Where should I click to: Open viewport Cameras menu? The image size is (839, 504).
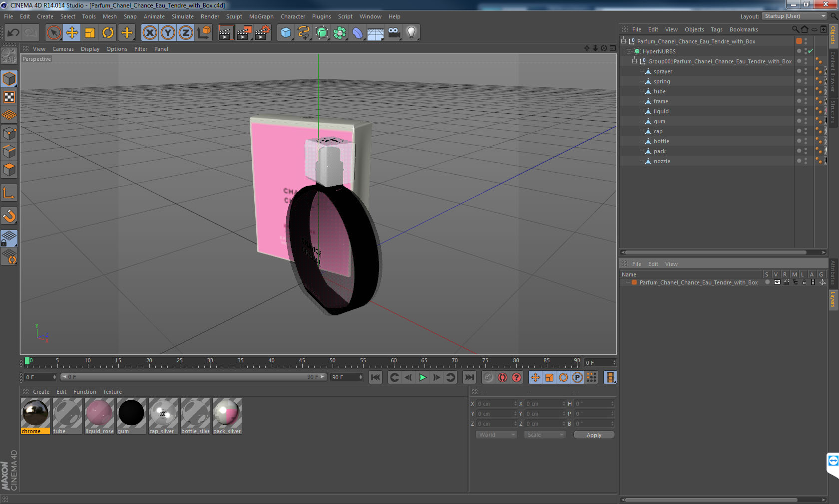pyautogui.click(x=63, y=49)
